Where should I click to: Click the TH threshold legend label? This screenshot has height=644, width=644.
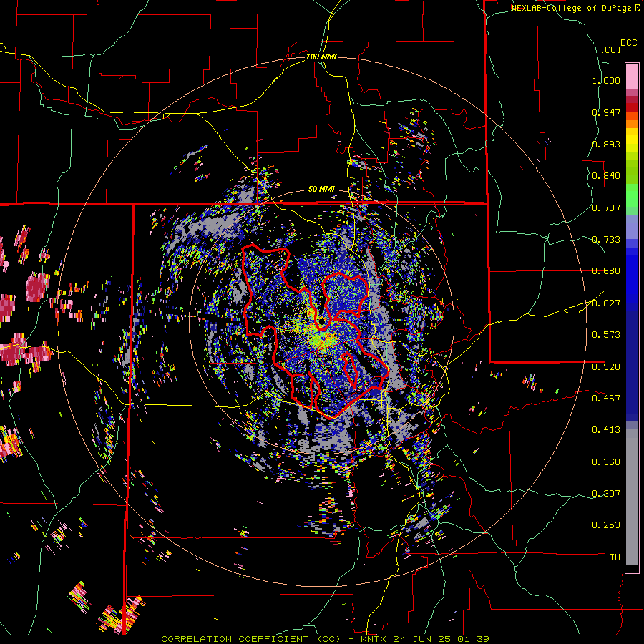615,557
